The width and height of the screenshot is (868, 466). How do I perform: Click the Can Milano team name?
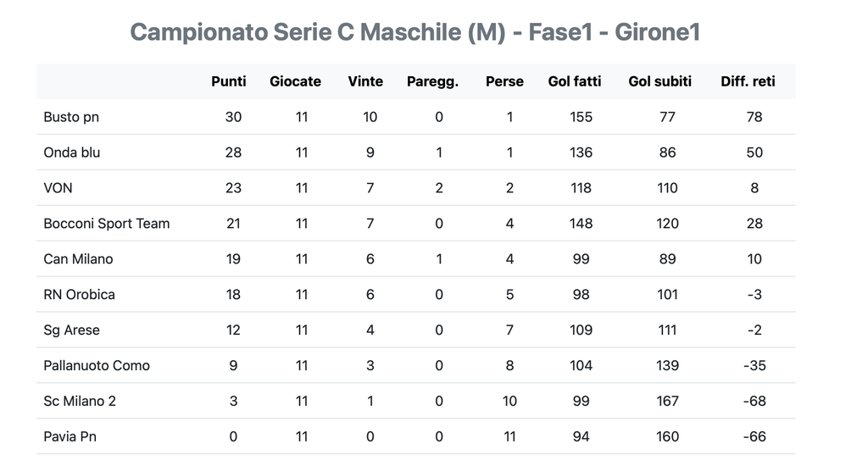tap(78, 259)
